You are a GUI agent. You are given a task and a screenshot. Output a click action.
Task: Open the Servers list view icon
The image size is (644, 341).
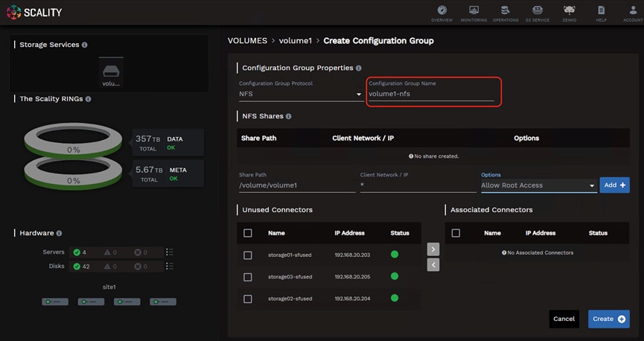click(x=169, y=252)
